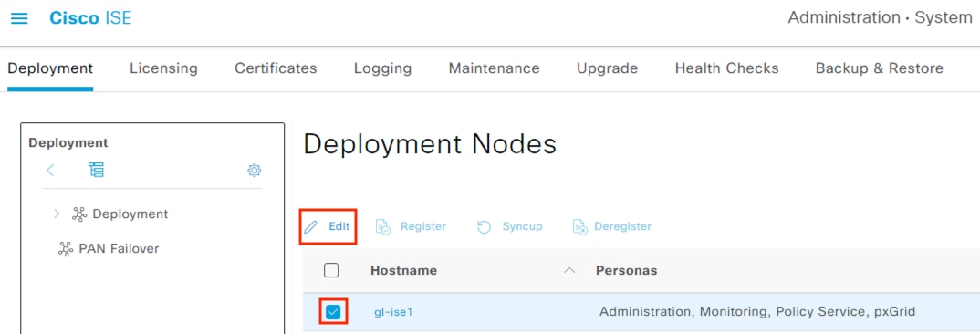This screenshot has height=334, width=980.
Task: Click the Register button
Action: 411,226
